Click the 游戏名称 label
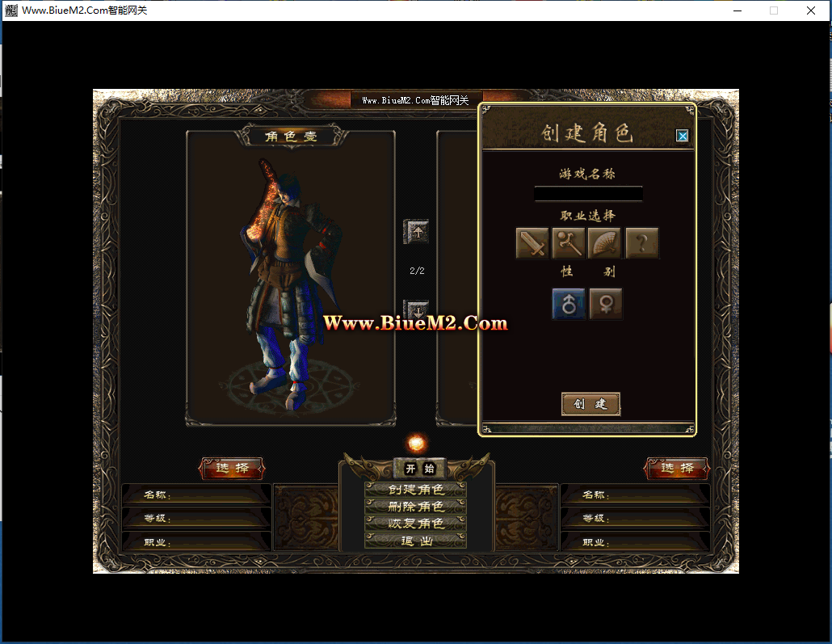832x644 pixels. [x=587, y=174]
